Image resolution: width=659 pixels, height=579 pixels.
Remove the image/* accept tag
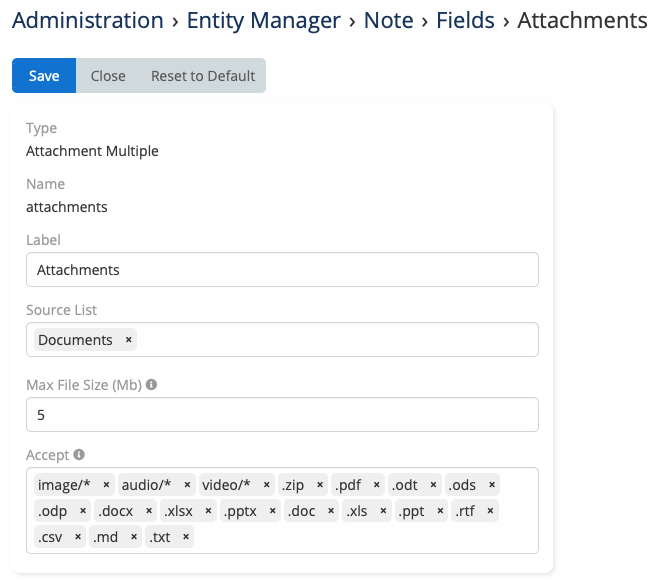pyautogui.click(x=106, y=485)
